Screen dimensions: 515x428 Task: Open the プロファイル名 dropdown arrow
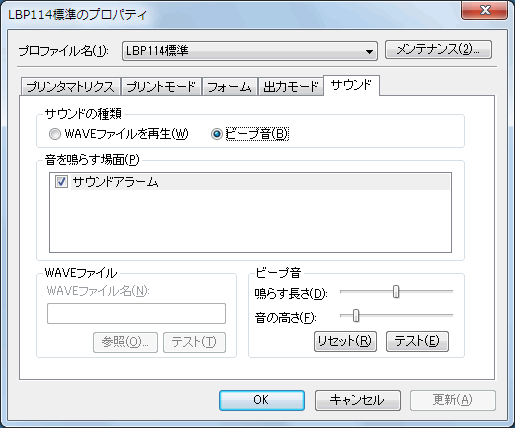(x=369, y=51)
